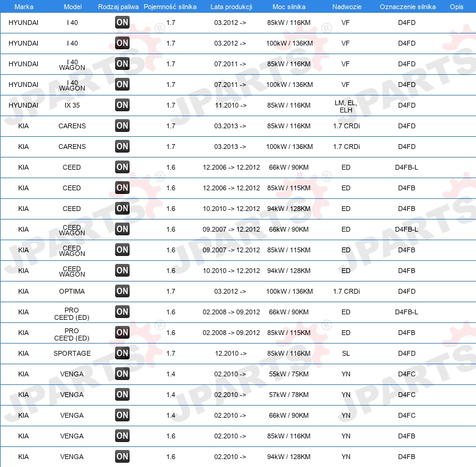Click the ON fuel icon in the Hyundai I 40 85kW row

click(122, 22)
